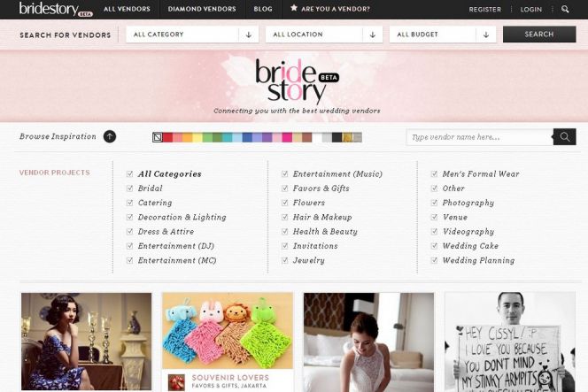Toggle the Jewelry checkbox
Screen dimensions: 588x392
click(284, 260)
